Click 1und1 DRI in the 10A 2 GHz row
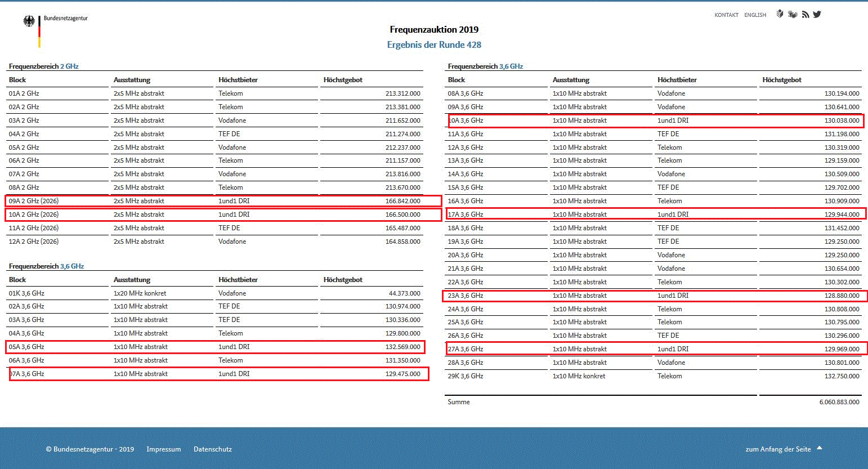 click(x=234, y=215)
